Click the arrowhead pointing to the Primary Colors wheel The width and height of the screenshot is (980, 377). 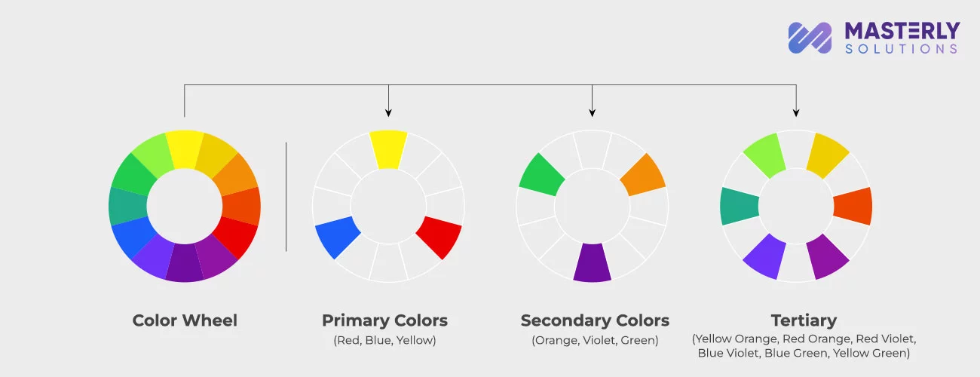388,112
